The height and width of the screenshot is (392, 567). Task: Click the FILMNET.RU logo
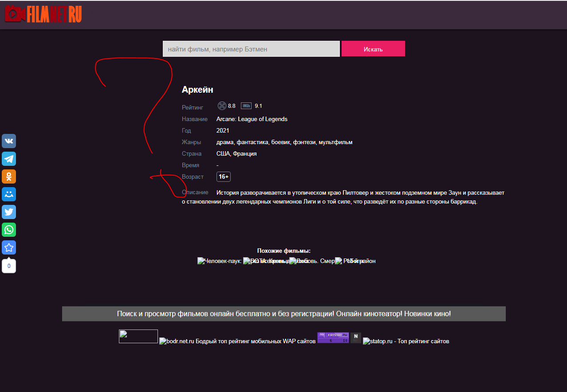click(43, 15)
